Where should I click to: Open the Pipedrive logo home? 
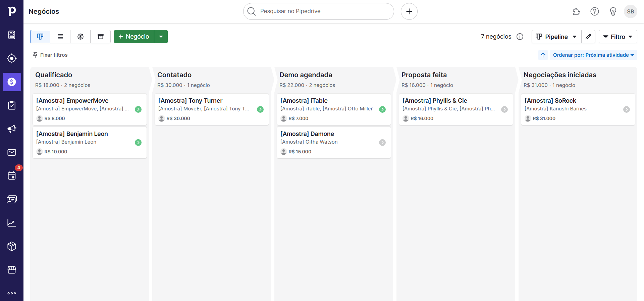(x=12, y=11)
